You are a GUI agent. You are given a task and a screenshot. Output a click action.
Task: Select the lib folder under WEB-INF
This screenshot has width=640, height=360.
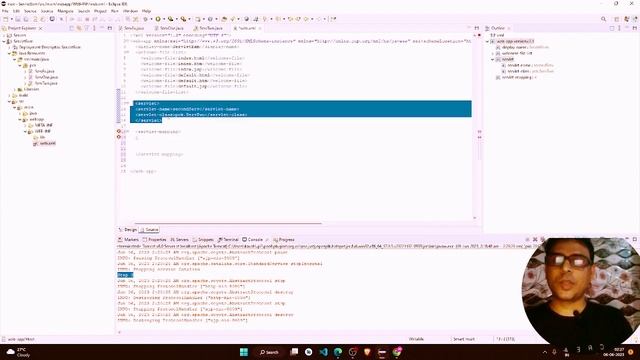(x=39, y=138)
